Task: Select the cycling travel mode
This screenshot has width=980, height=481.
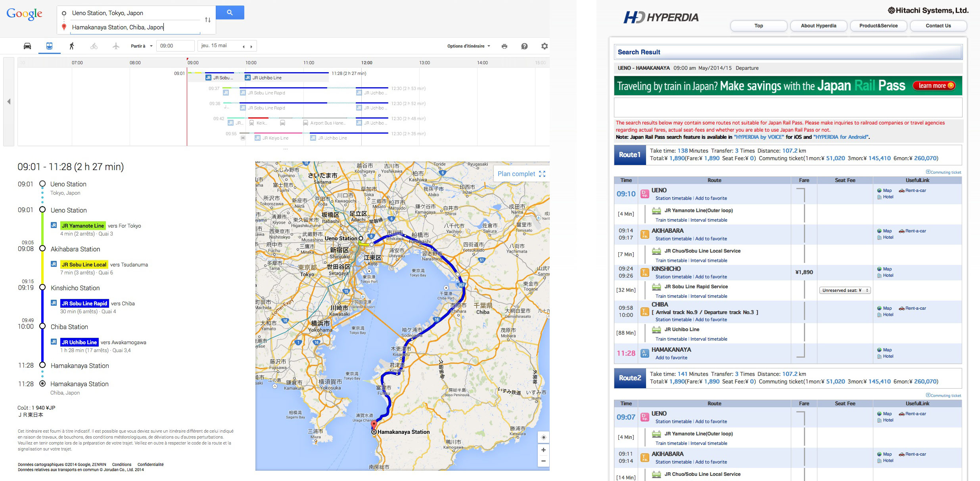Action: 94,46
